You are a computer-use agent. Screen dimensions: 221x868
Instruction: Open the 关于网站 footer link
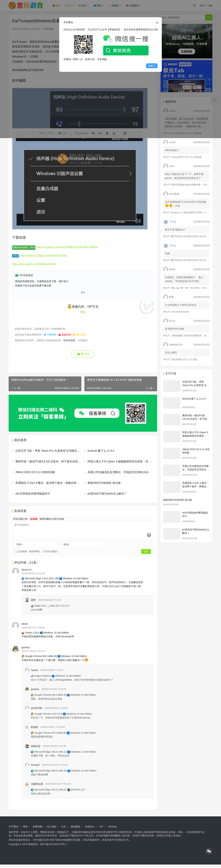tap(13, 827)
